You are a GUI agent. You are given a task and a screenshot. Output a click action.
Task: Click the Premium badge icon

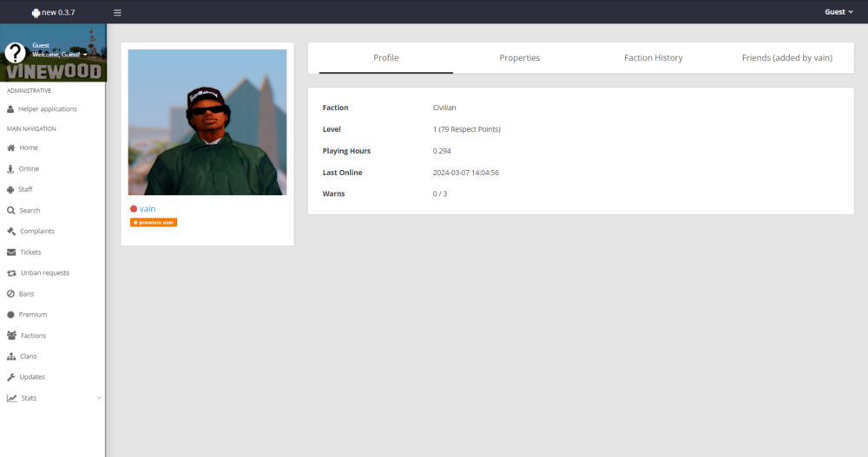pyautogui.click(x=10, y=314)
